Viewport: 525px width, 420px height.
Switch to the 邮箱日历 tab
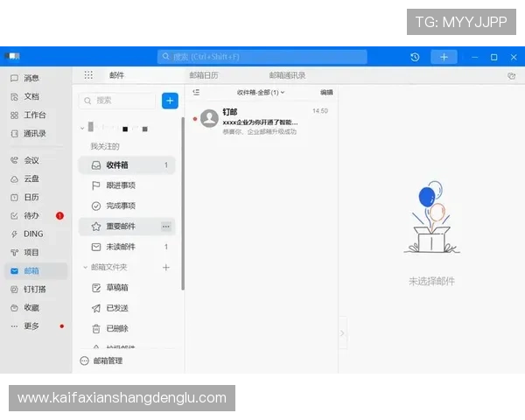coord(204,75)
